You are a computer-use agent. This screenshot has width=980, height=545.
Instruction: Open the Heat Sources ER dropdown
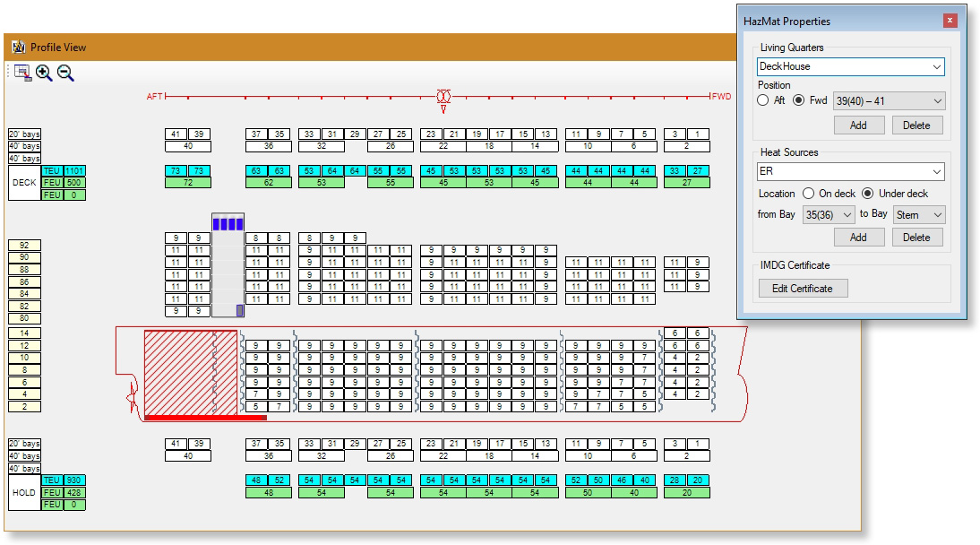coord(851,171)
